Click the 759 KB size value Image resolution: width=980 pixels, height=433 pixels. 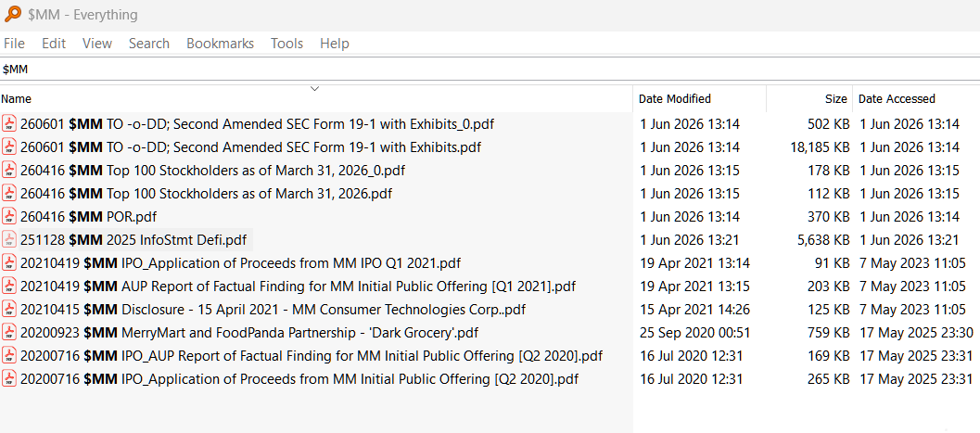[829, 333]
